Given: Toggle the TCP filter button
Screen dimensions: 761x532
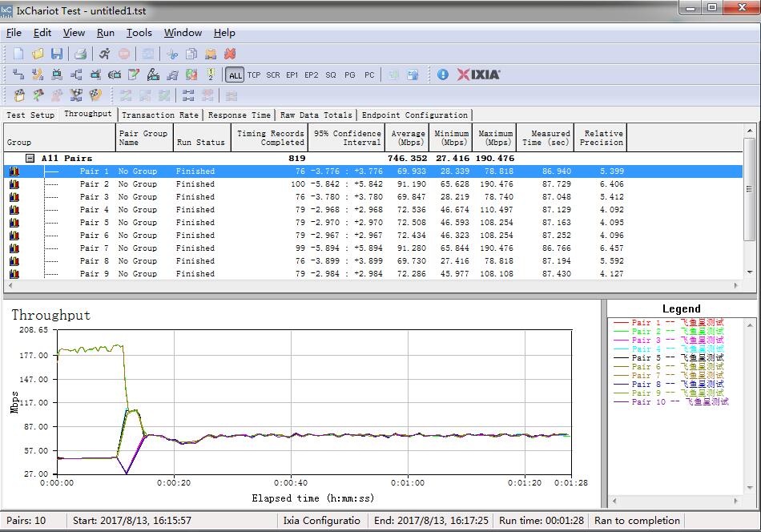Looking at the screenshot, I should coord(254,75).
